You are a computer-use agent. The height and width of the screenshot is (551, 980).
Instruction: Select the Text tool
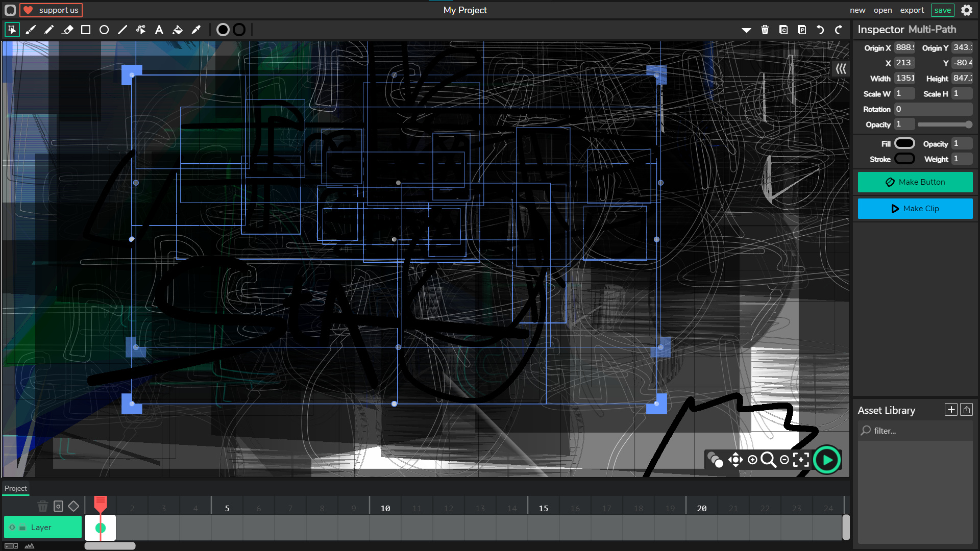pos(159,30)
